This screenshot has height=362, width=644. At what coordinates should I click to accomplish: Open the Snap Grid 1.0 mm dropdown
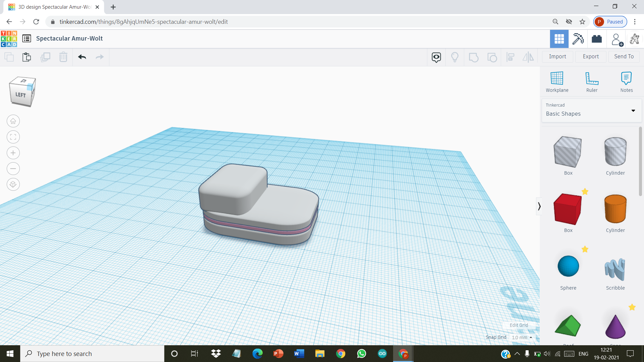(x=522, y=338)
